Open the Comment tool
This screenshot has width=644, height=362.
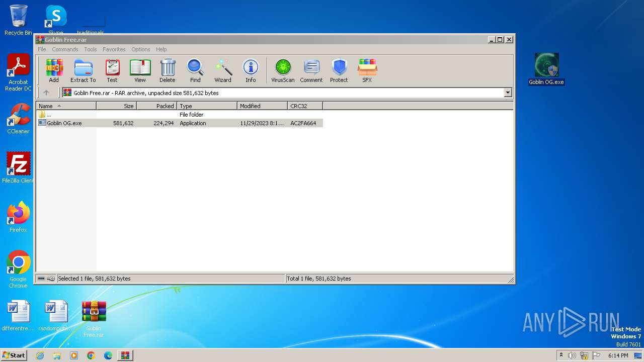click(x=311, y=70)
